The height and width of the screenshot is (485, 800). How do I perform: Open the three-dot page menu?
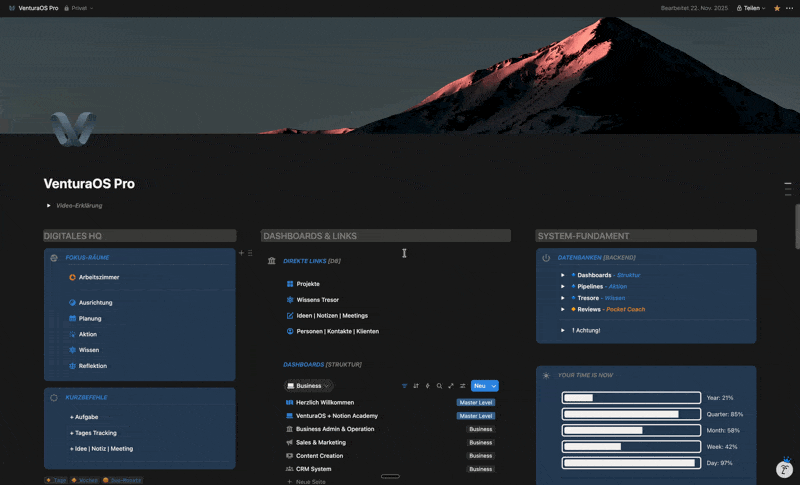(789, 8)
